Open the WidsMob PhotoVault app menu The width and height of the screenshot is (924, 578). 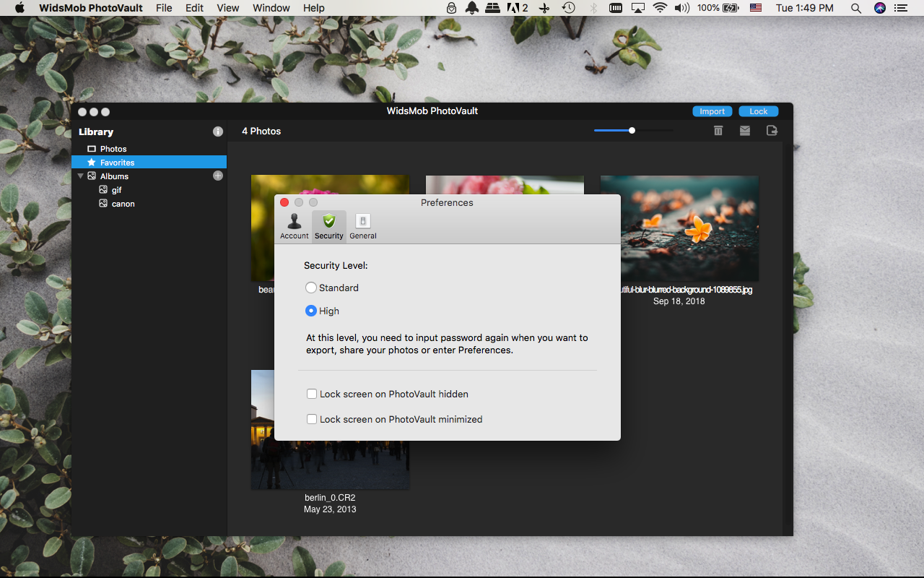pyautogui.click(x=91, y=8)
